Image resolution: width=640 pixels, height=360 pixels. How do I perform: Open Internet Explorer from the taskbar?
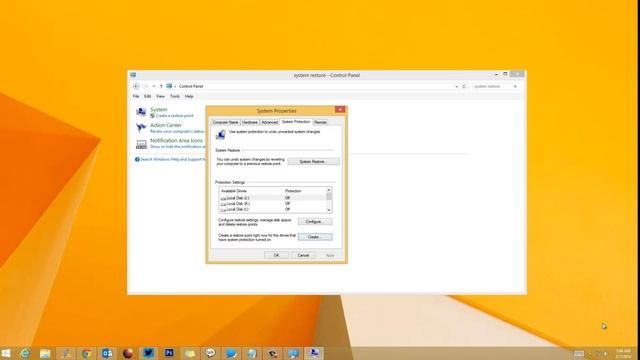(25, 353)
